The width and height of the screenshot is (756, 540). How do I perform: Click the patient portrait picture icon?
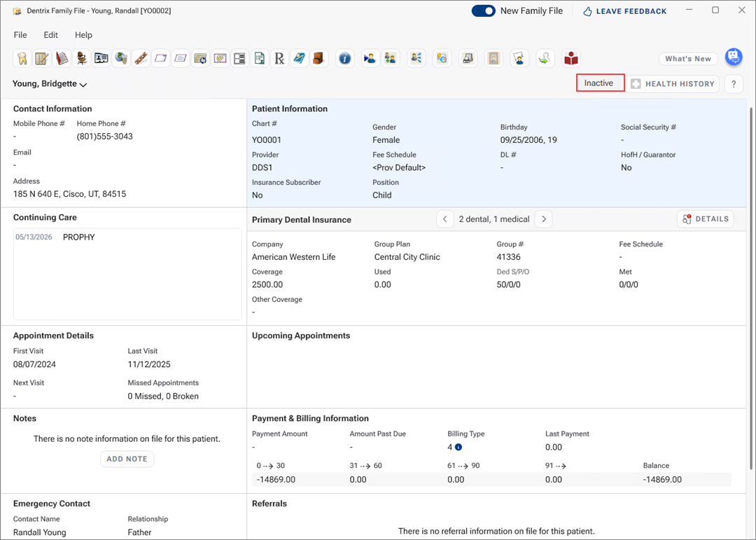click(x=493, y=59)
